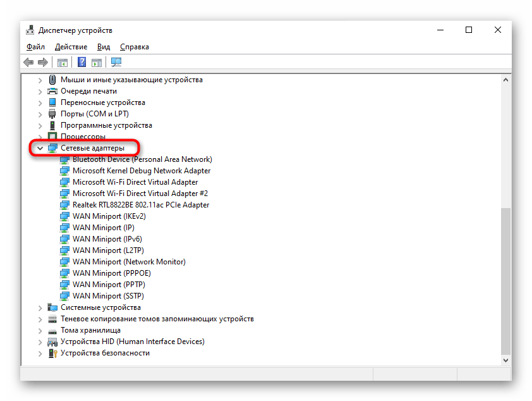Expand the Мыши и иные указывающие устройства node
The height and width of the screenshot is (401, 532).
point(40,80)
